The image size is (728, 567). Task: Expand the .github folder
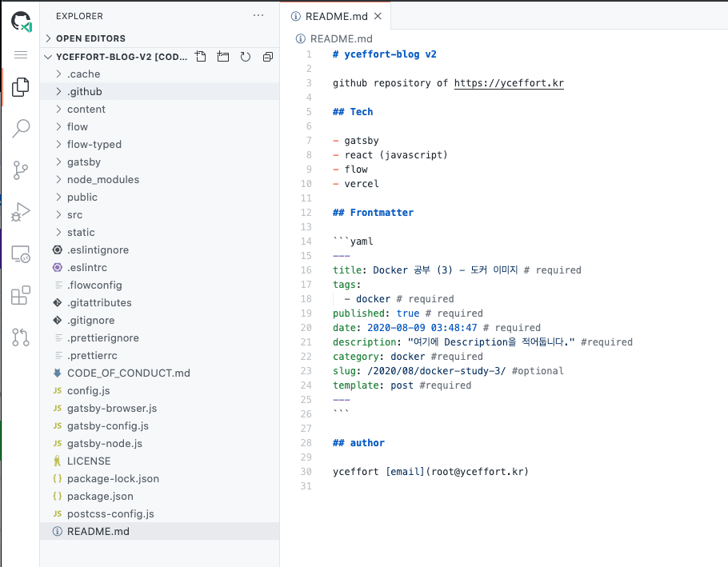84,92
